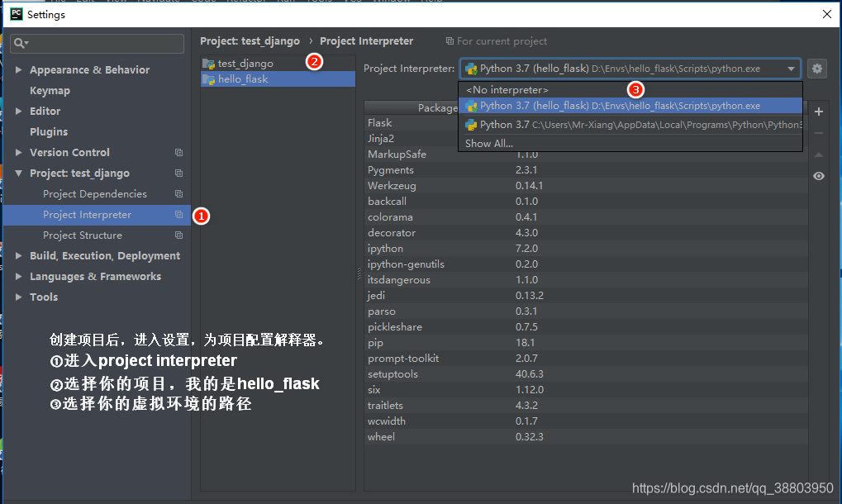842x504 pixels.
Task: Collapse the Project: test_django section
Action: 18,174
